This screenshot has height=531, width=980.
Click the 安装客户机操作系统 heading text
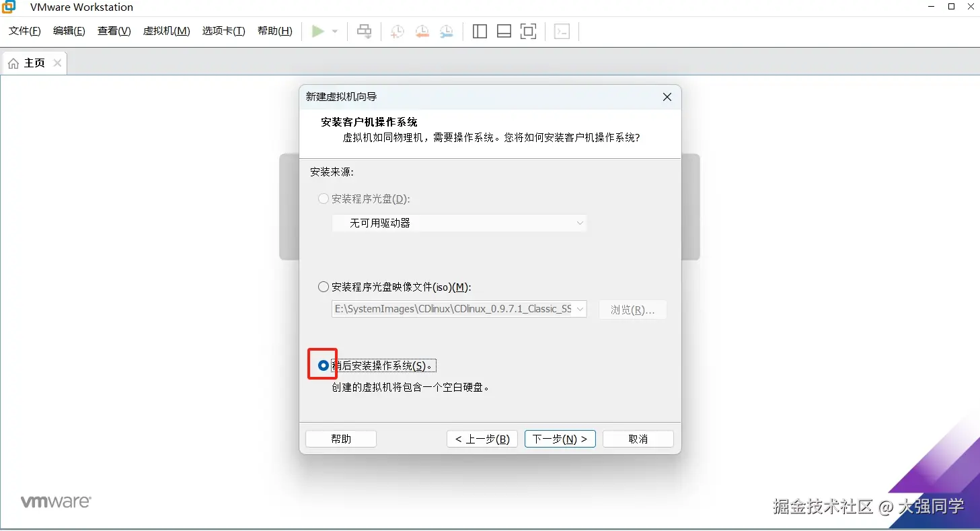click(369, 122)
